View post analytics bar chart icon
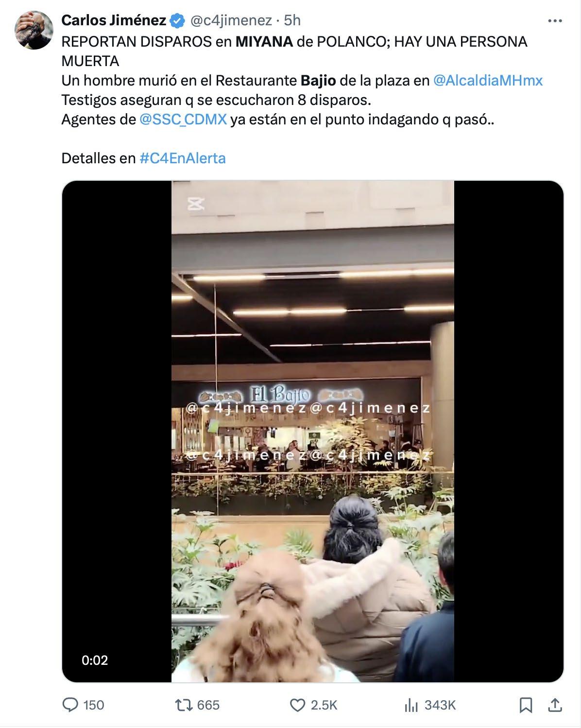Image resolution: width=581 pixels, height=728 pixels. (x=411, y=705)
